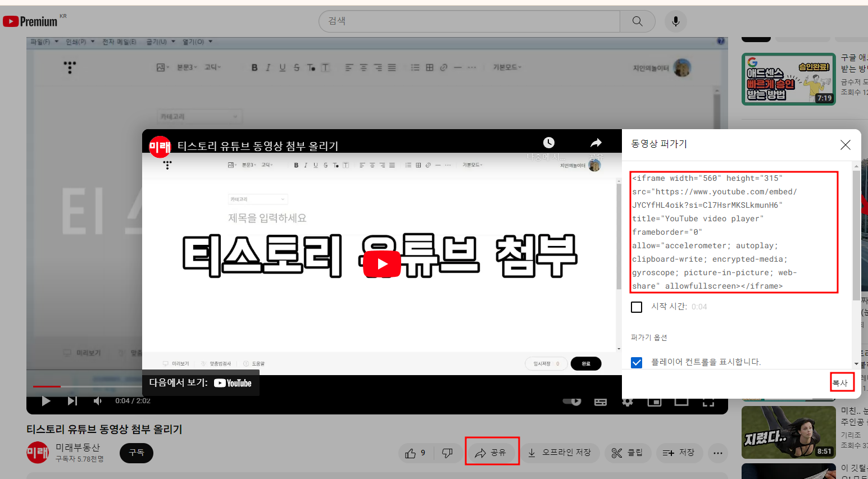Save to playlist with 저장 button
The image size is (868, 479).
[679, 453]
